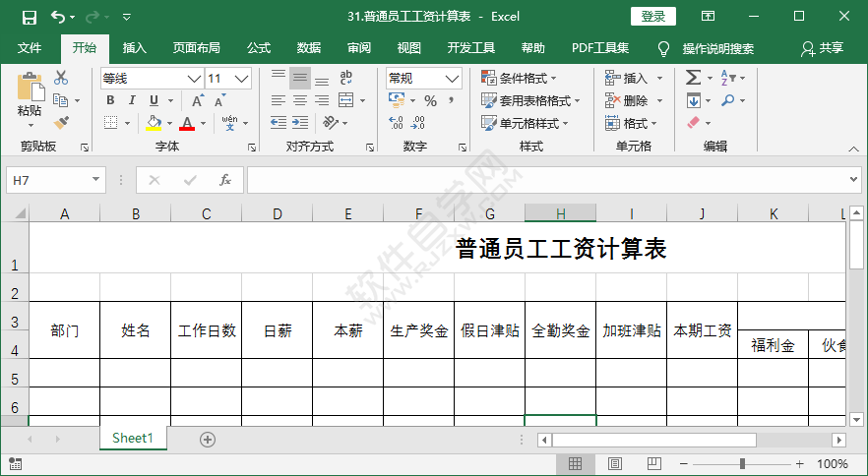Click the Paste clipboard icon
The height and width of the screenshot is (476, 868).
pos(30,88)
